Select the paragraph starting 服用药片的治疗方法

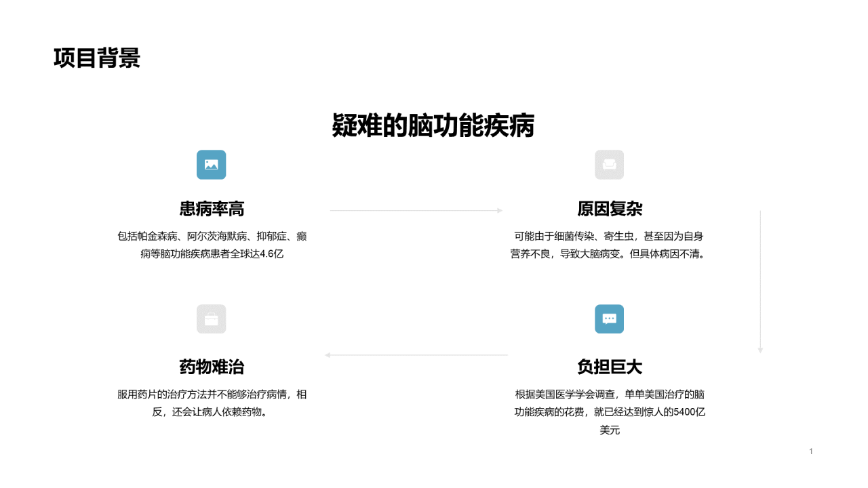tap(212, 403)
